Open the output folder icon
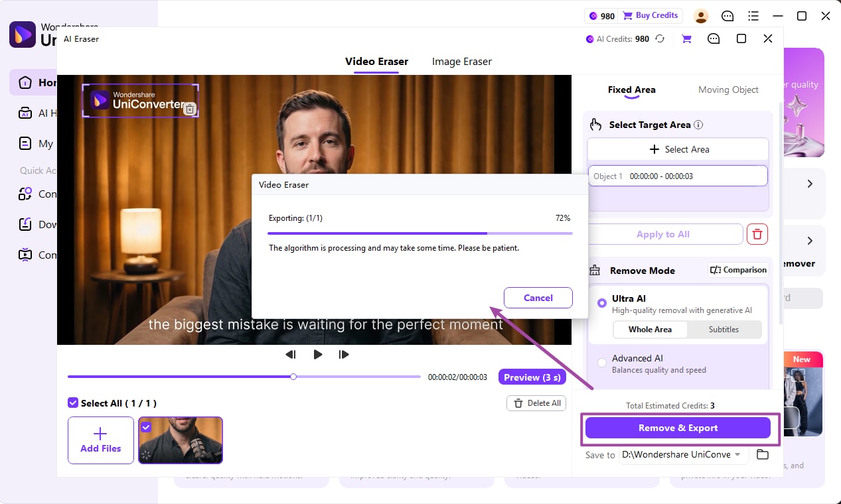The width and height of the screenshot is (841, 504). click(x=763, y=455)
